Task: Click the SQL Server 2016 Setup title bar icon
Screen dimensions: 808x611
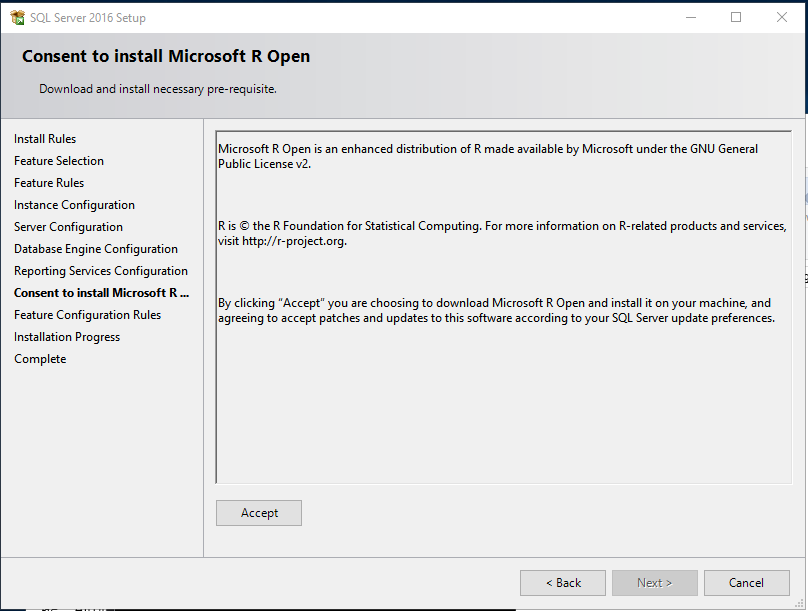Action: tap(16, 17)
